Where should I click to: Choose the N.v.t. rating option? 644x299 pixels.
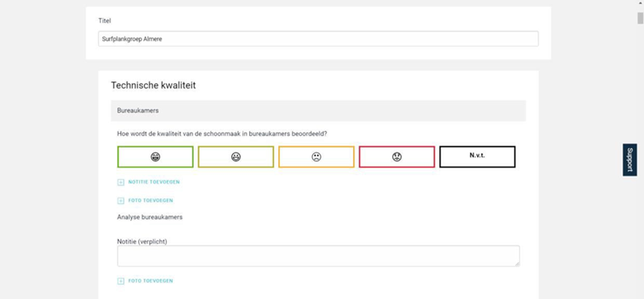tap(477, 157)
